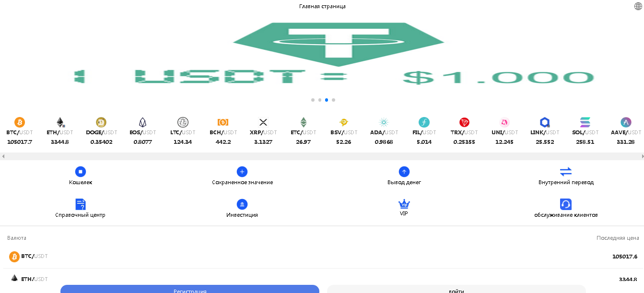Click the list price 105017.6

click(625, 257)
